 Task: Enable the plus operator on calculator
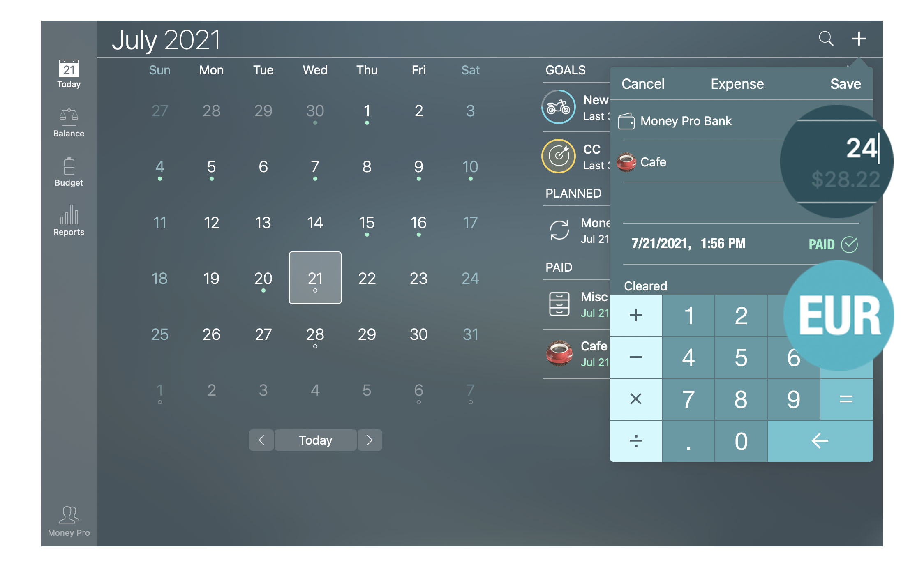(635, 315)
